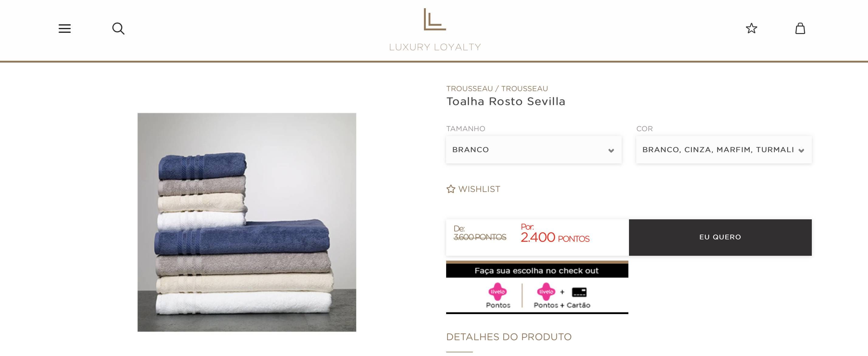The width and height of the screenshot is (868, 356).
Task: Open favorites via the header star icon
Action: 751,28
